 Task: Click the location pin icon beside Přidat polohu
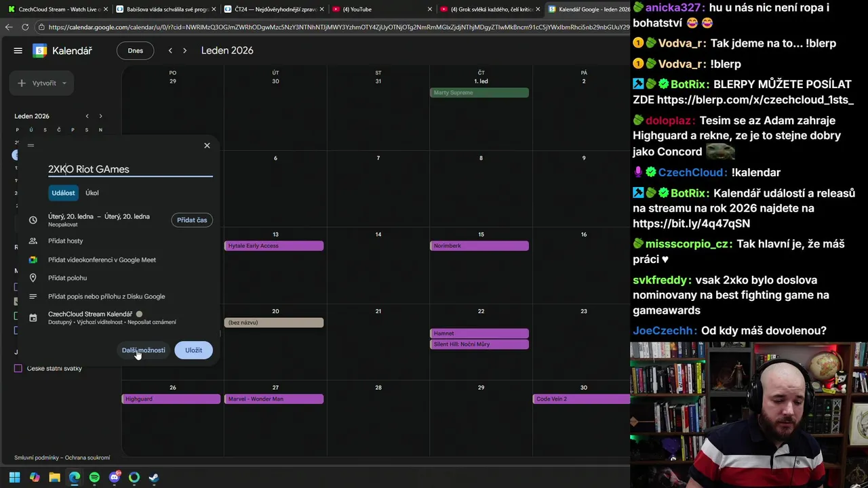coord(33,278)
